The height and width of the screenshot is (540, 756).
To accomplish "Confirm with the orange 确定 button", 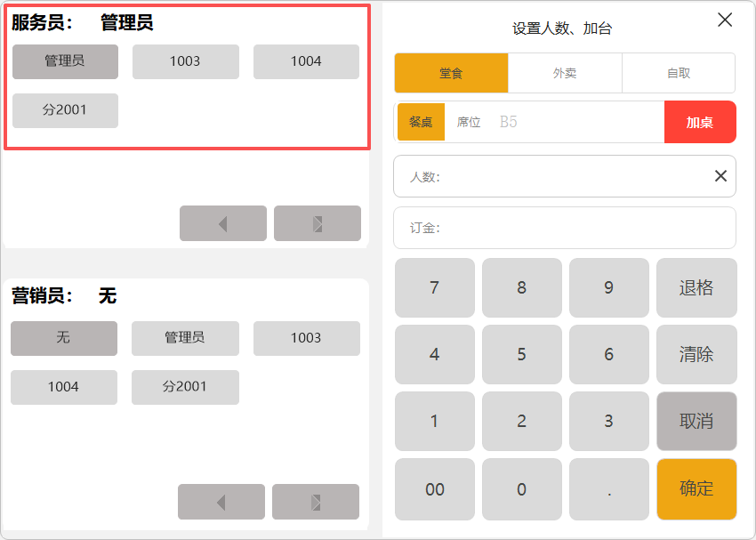I will click(x=696, y=489).
